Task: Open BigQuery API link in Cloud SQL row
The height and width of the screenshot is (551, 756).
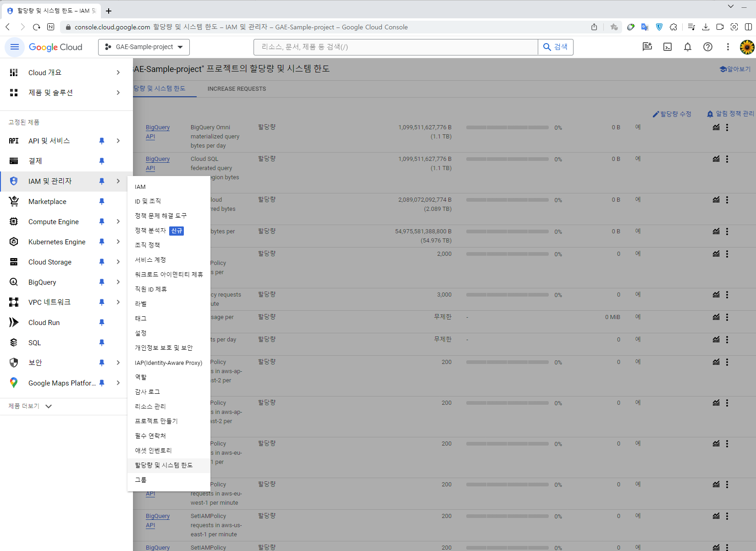Action: tap(158, 164)
